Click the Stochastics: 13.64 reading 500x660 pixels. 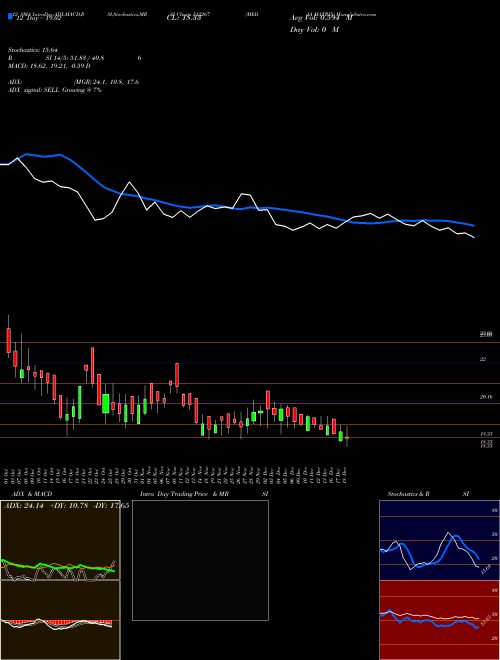(32, 50)
